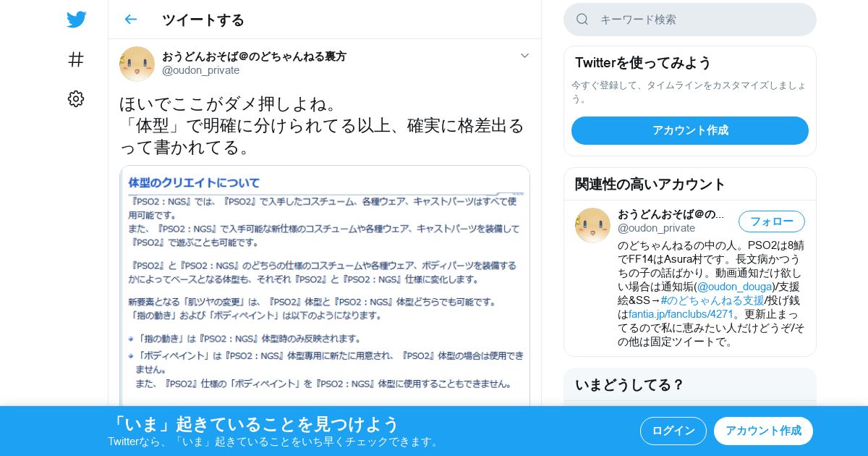Click the account name in related accounts
Viewport: 868px width, 456px height.
[671, 214]
